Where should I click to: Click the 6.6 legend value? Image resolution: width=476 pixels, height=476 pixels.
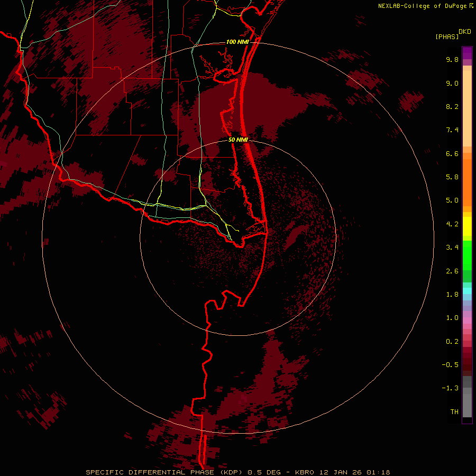point(452,153)
